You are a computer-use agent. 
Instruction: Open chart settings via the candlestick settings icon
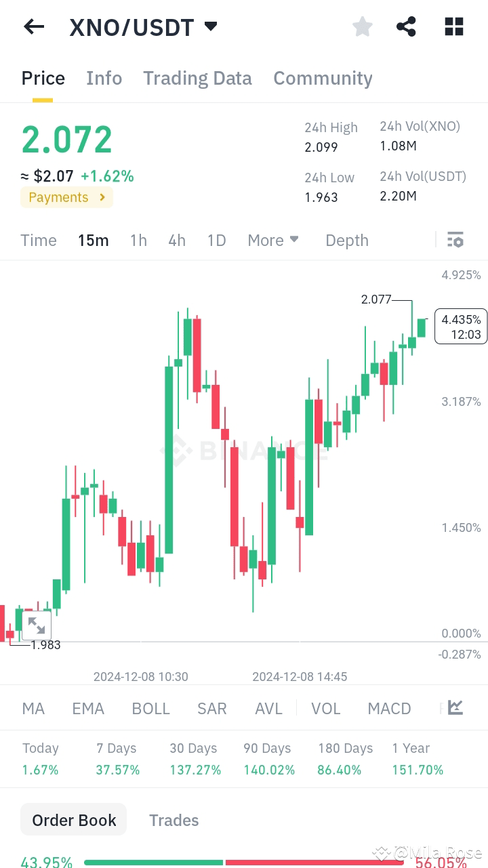[455, 240]
